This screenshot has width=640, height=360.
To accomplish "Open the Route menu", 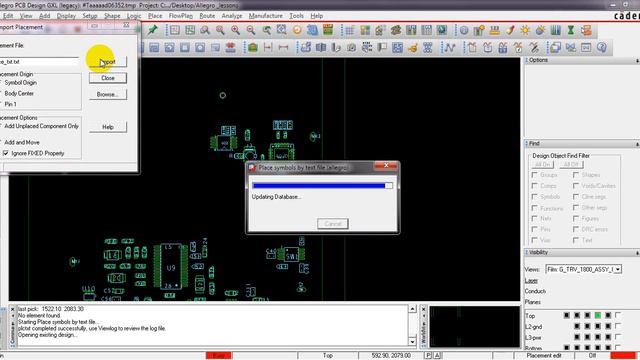I will pos(207,16).
